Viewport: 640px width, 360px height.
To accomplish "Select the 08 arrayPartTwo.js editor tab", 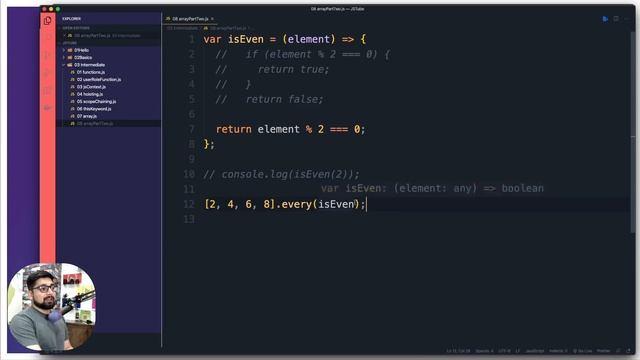I will click(x=190, y=19).
